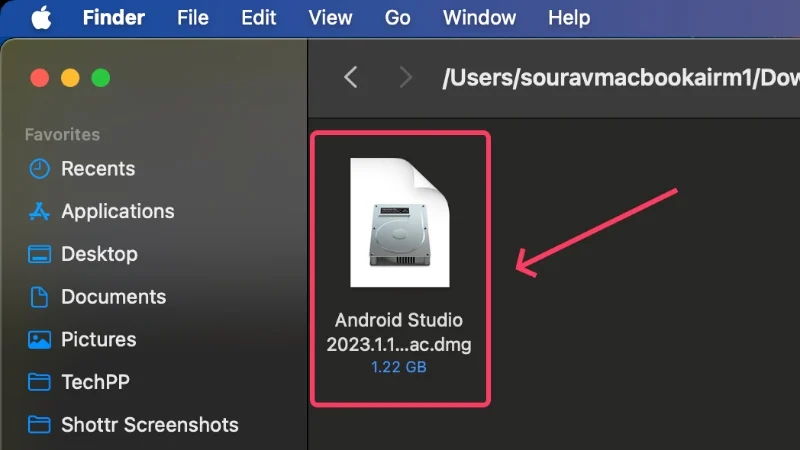This screenshot has height=450, width=800.
Task: Click the Android Studio file name label
Action: [x=399, y=333]
